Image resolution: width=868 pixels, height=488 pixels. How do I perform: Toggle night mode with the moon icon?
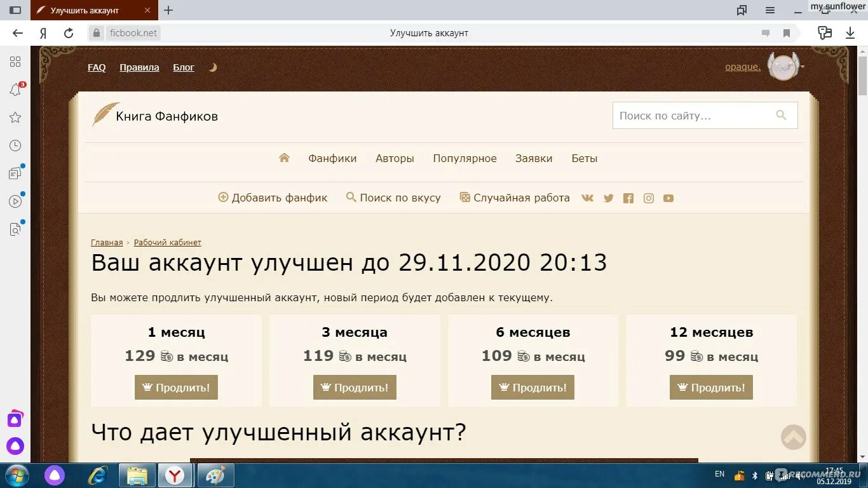[x=213, y=67]
